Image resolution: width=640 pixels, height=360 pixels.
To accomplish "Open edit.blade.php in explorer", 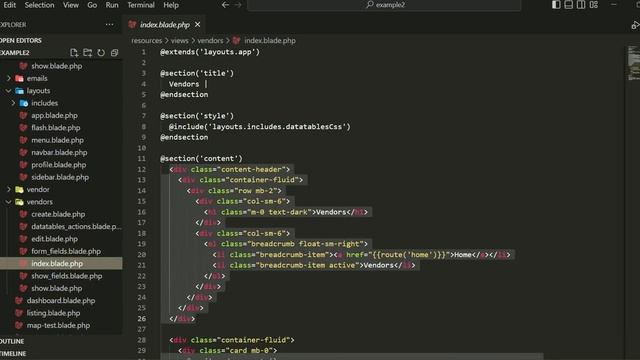I will click(x=54, y=239).
